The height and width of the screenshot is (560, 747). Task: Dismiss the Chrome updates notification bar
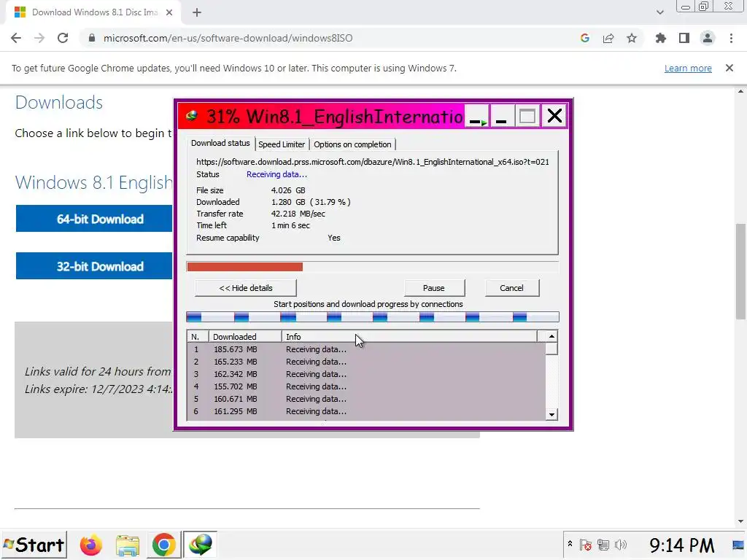pyautogui.click(x=729, y=68)
